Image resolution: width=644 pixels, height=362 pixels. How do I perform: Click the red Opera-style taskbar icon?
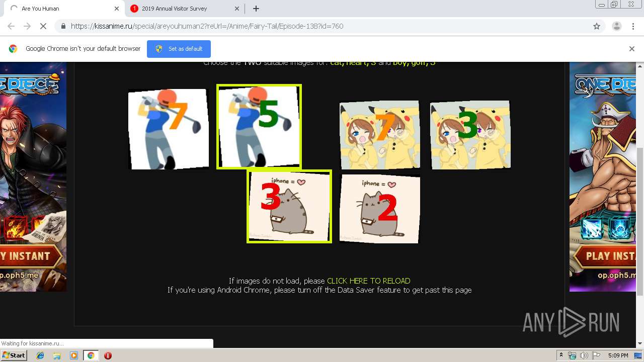[x=108, y=355]
